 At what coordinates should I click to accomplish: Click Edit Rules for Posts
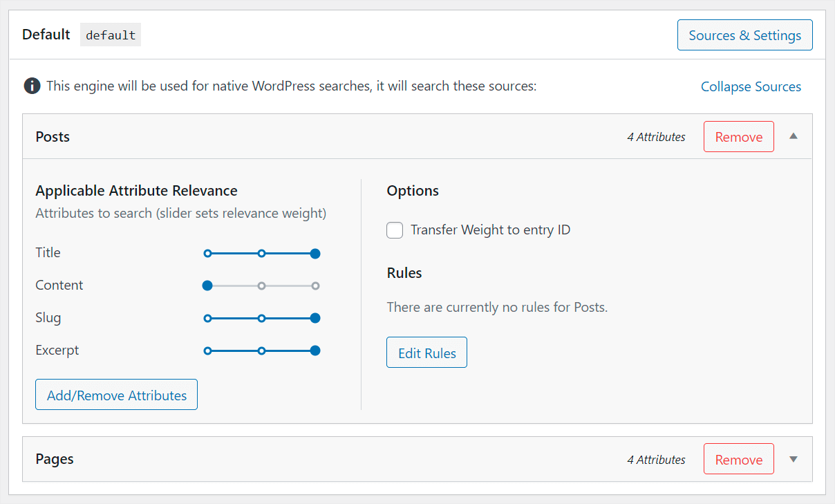click(426, 352)
